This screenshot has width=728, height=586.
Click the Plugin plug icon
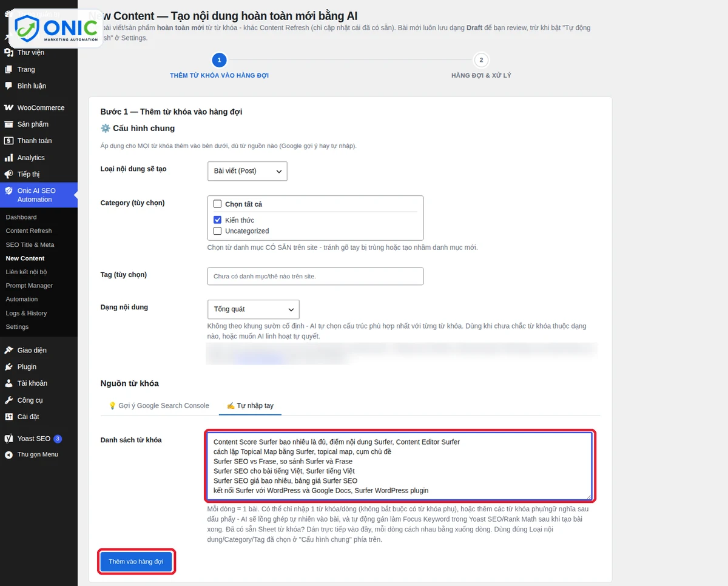point(8,366)
